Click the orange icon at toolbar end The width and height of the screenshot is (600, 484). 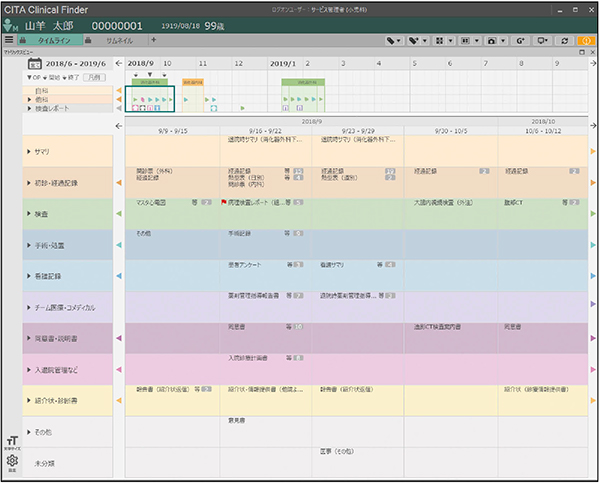[x=587, y=40]
